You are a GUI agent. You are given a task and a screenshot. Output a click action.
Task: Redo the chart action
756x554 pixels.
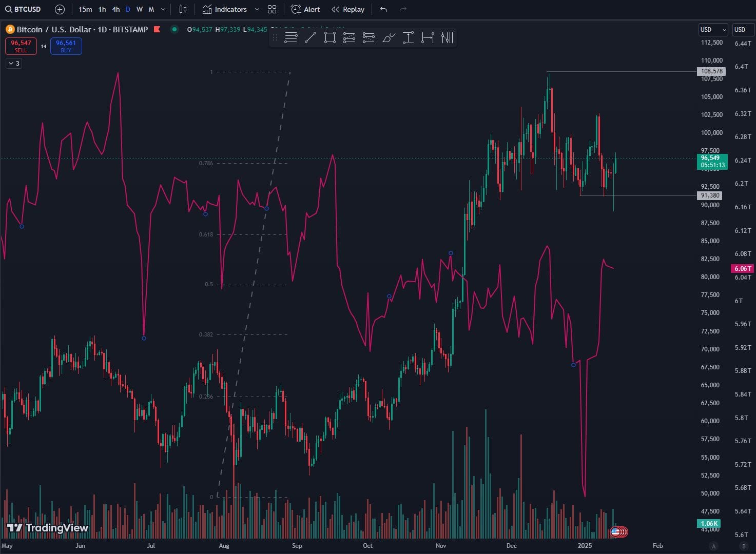coord(403,9)
